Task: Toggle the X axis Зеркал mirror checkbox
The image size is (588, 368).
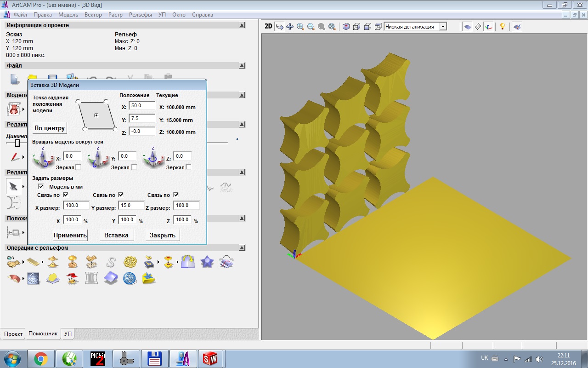Action: [78, 167]
